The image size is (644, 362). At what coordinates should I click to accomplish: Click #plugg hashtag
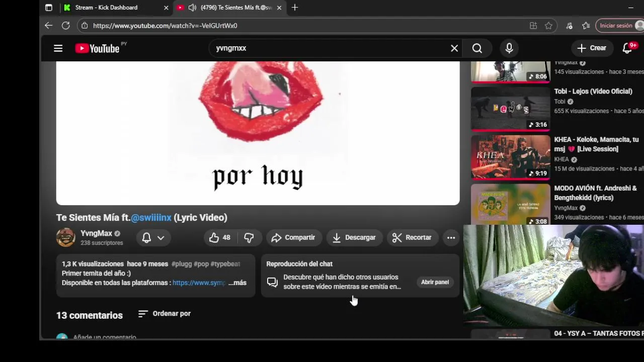pos(182,264)
